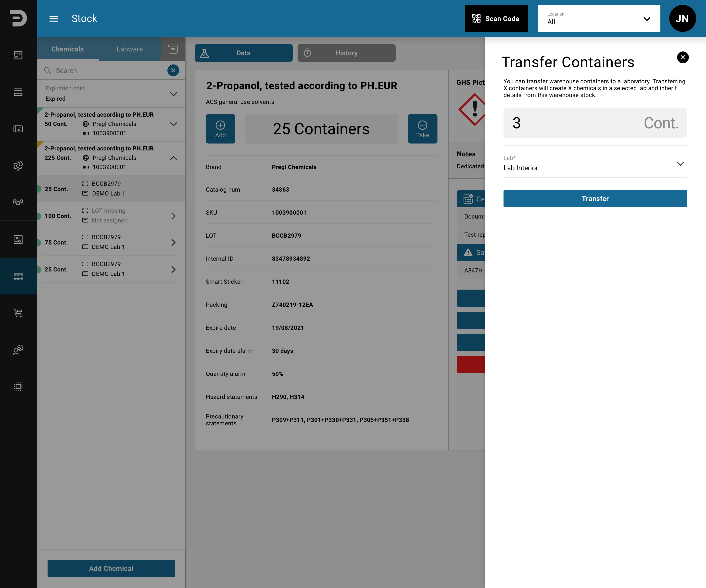The height and width of the screenshot is (588, 706).
Task: Click the partially hidden Certificates section header
Action: 471,199
